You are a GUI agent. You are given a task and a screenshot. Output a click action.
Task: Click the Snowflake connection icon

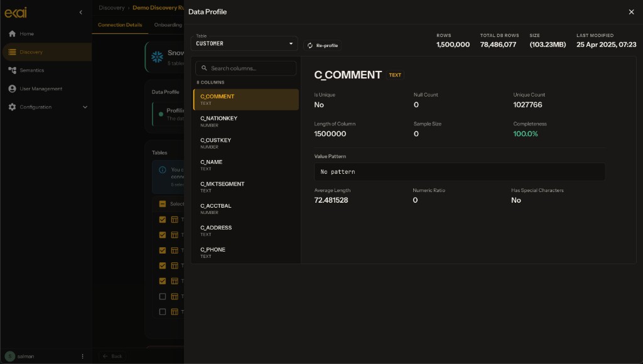click(x=157, y=57)
